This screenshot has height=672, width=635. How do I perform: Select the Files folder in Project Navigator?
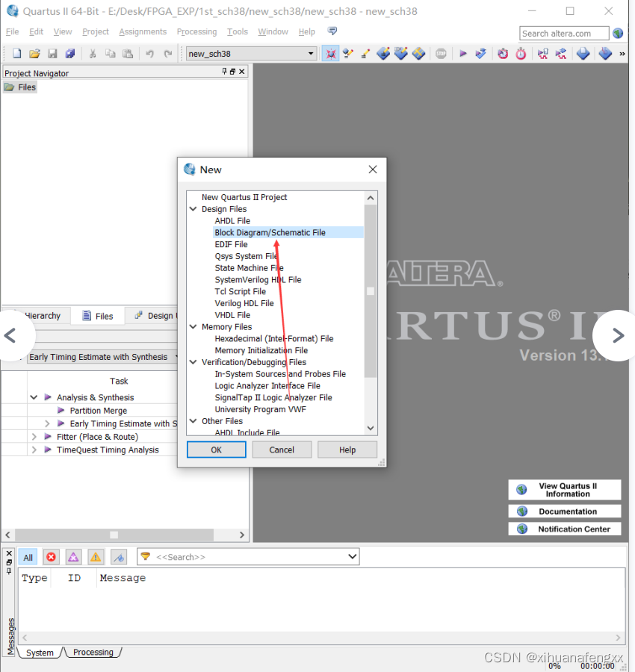(x=20, y=87)
